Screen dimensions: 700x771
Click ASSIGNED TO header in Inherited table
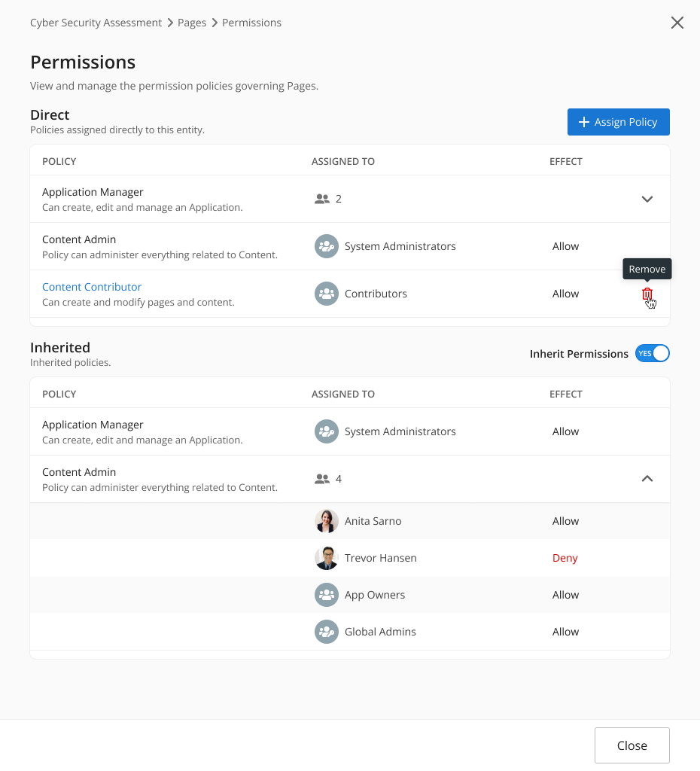343,394
